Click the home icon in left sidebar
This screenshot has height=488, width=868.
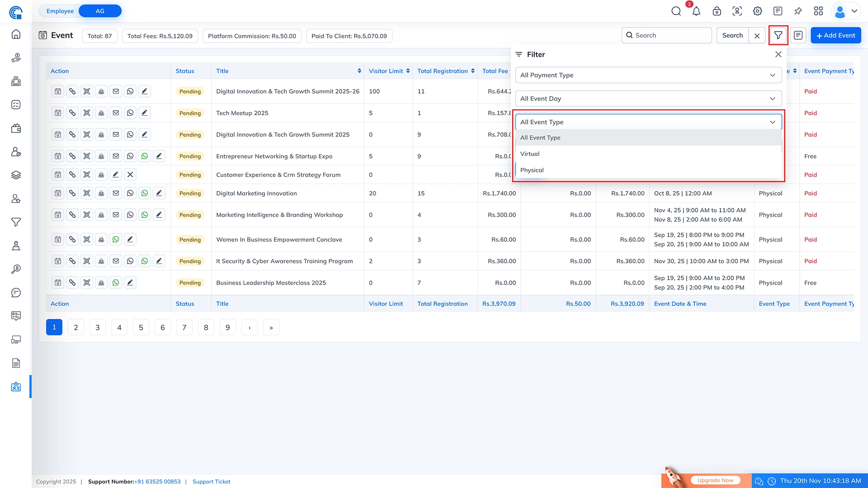pyautogui.click(x=16, y=34)
